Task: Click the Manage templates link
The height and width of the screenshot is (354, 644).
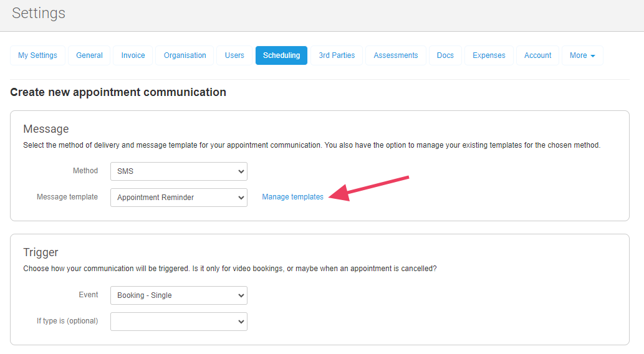Action: pos(292,197)
